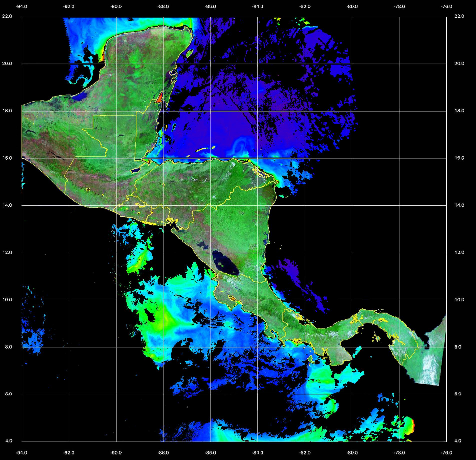476x460 pixels.
Task: Click the top axis label -94.0
Action: pos(22,7)
